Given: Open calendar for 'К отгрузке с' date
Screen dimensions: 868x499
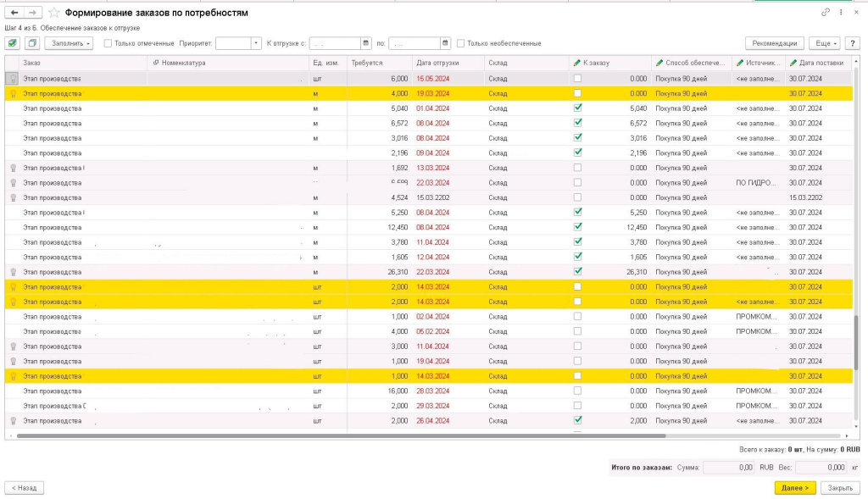Looking at the screenshot, I should tap(365, 43).
